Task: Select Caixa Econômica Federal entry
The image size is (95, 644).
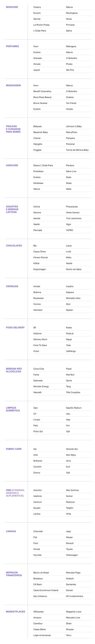Action: (x=46, y=590)
